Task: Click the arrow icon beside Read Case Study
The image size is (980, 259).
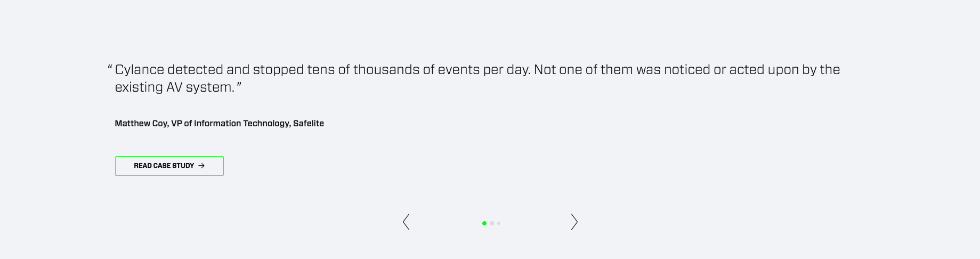Action: (201, 166)
